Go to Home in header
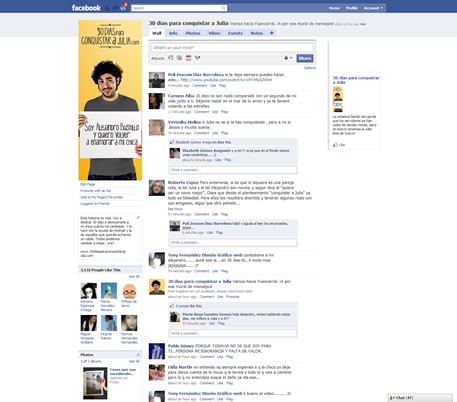 [x=334, y=8]
